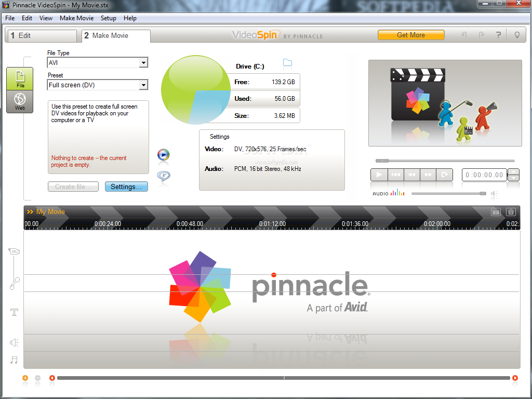
Task: Open the Setup menu
Action: [x=108, y=18]
